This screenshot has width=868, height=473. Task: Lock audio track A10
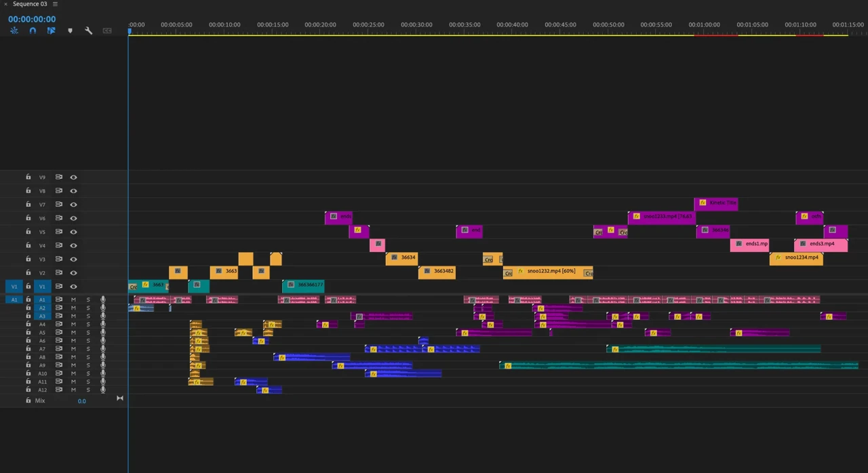(x=28, y=373)
